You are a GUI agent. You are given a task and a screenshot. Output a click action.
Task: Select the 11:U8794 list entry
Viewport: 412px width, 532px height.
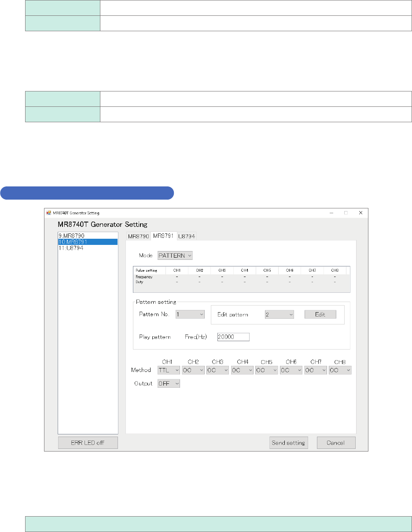tap(88, 248)
